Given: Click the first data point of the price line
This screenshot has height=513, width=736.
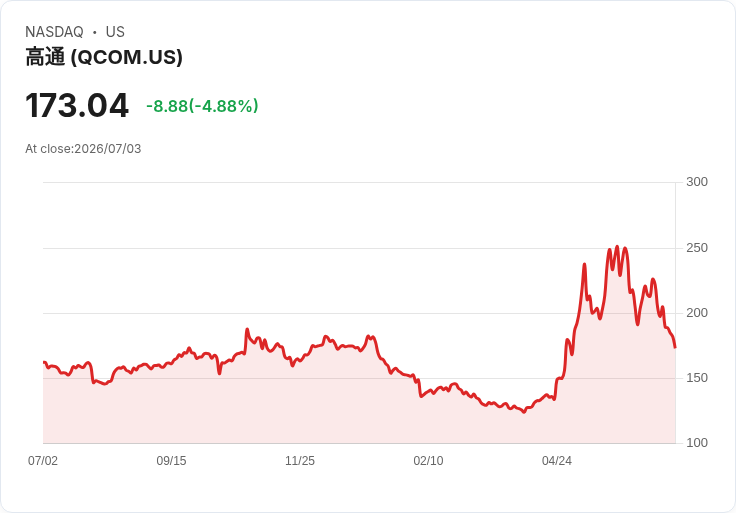Looking at the screenshot, I should coord(44,362).
